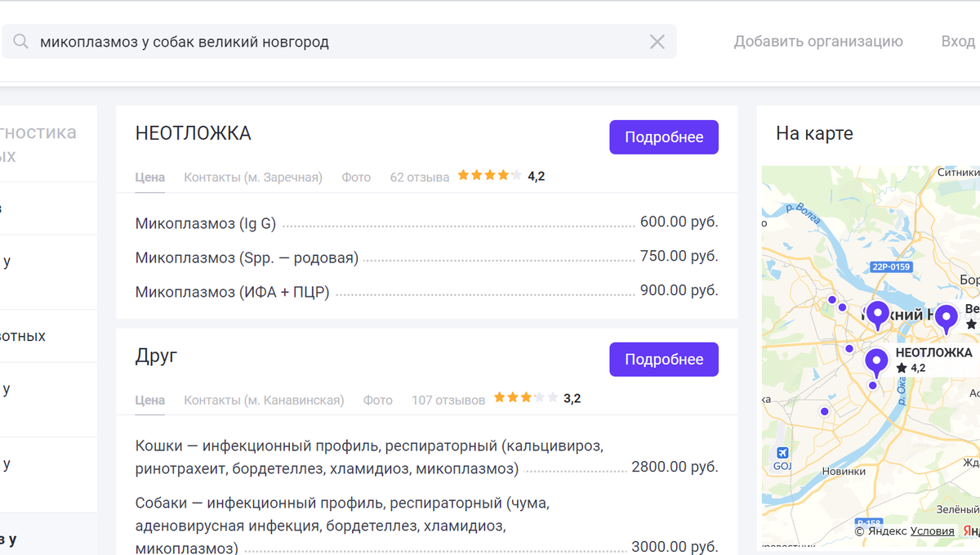Open Контакты (м. Заречная) tab
The image size is (980, 555).
(x=253, y=177)
